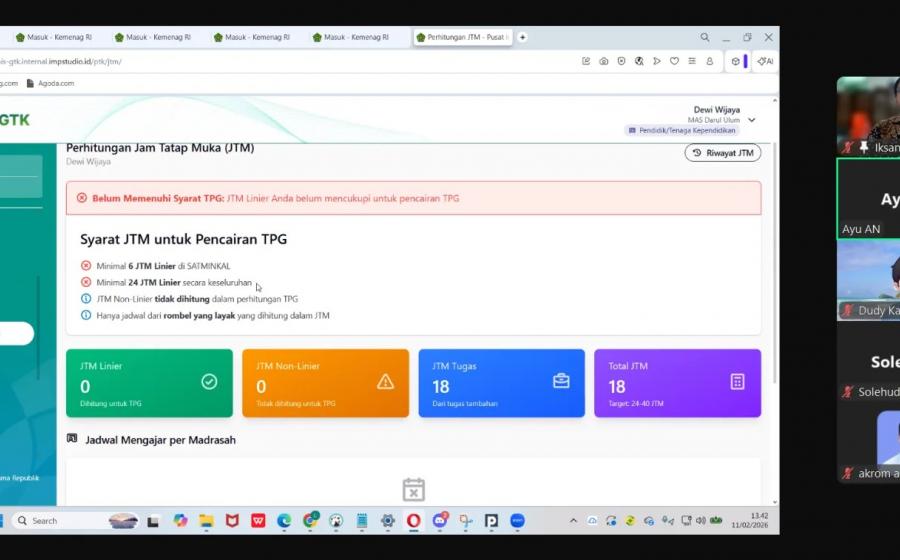Viewport: 900px width, 560px height.
Task: Open Task View from the taskbar
Action: tap(153, 521)
